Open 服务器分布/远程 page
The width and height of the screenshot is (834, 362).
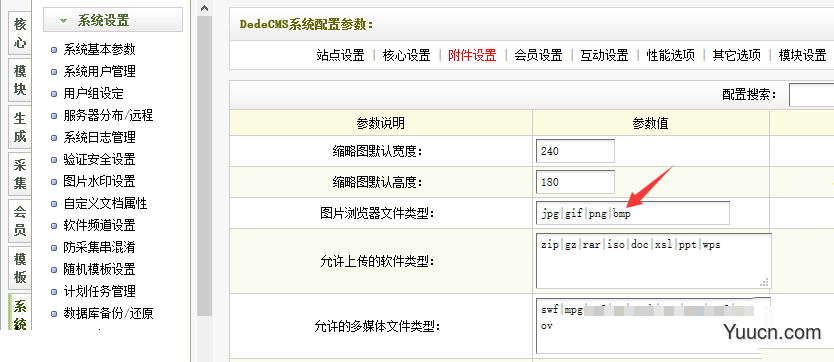pyautogui.click(x=108, y=115)
